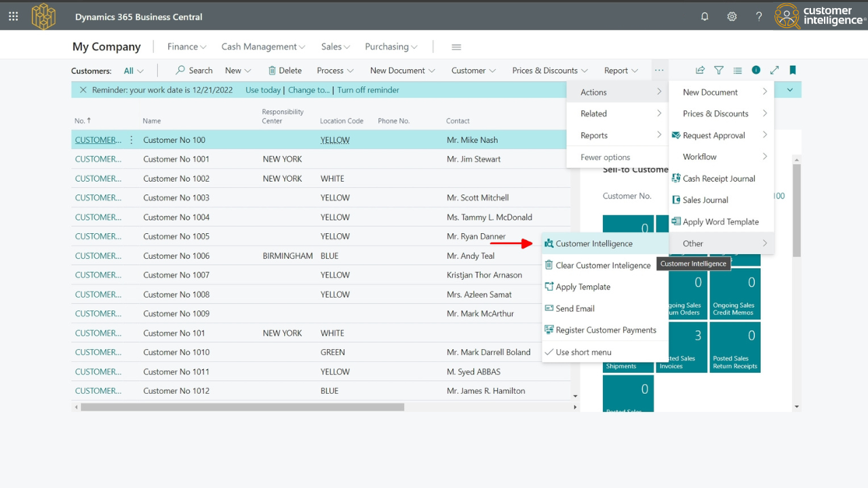Toggle the details information pane icon

[x=755, y=70]
